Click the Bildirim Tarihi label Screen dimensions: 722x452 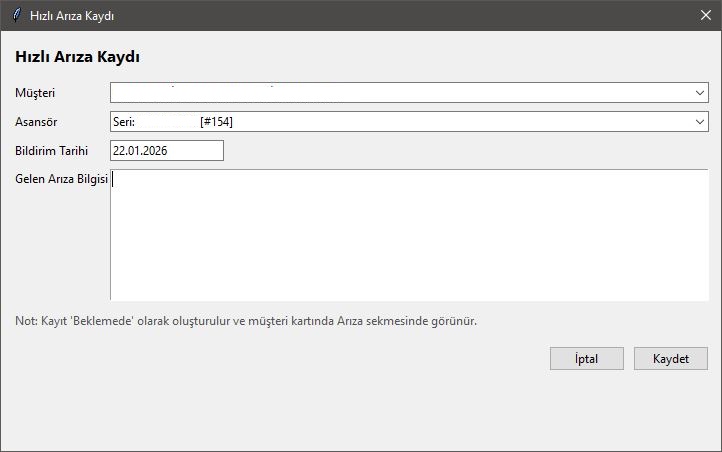(x=52, y=151)
